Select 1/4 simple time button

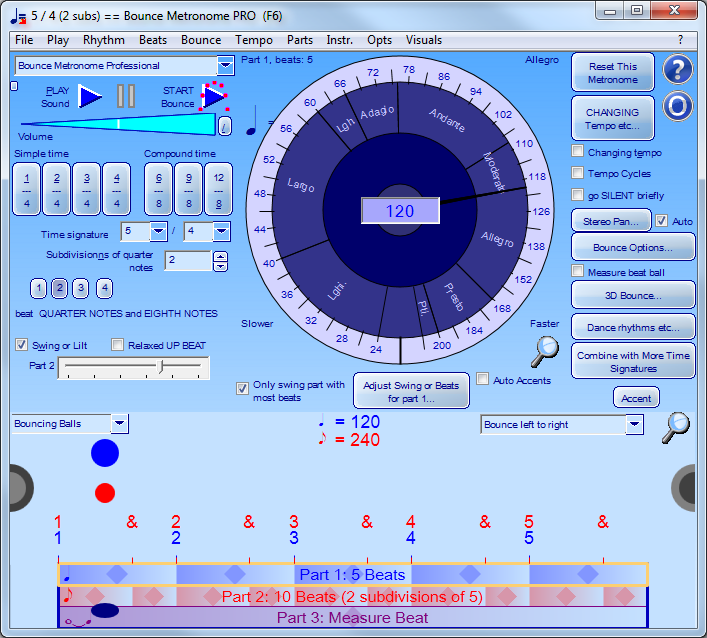click(x=27, y=189)
